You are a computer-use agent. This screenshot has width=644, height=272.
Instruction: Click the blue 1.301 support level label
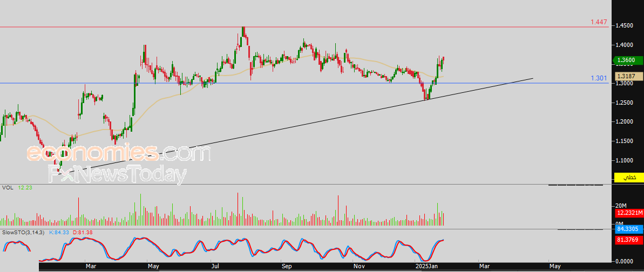(x=599, y=78)
